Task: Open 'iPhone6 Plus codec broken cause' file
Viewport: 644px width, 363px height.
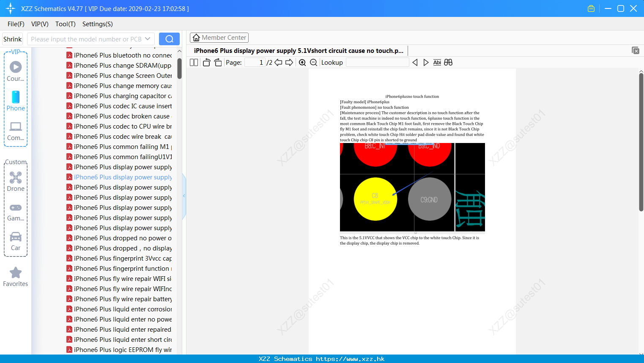Action: click(x=119, y=116)
